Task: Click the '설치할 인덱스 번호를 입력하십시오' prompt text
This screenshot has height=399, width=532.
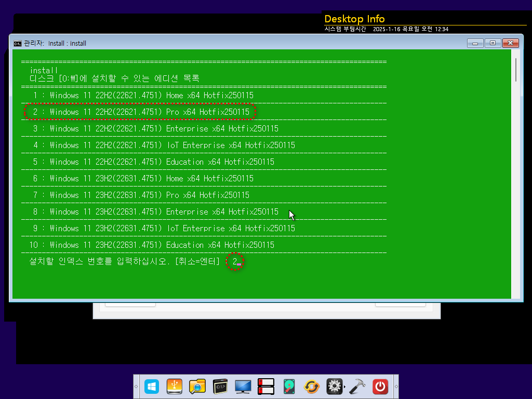Action: click(x=99, y=262)
